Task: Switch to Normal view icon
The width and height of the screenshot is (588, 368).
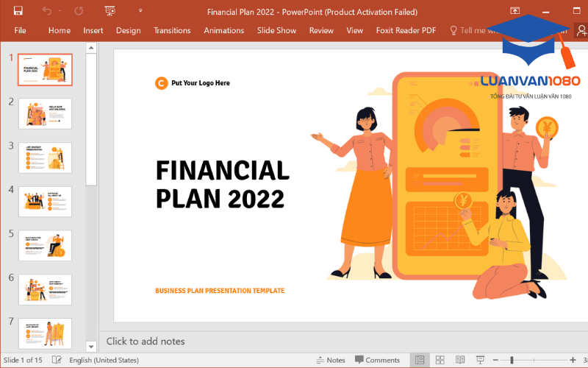Action: coord(420,360)
